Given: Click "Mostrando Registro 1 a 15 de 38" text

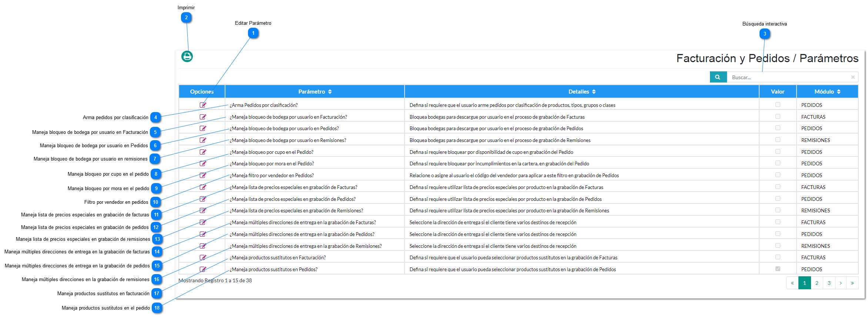Looking at the screenshot, I should pyautogui.click(x=215, y=280).
